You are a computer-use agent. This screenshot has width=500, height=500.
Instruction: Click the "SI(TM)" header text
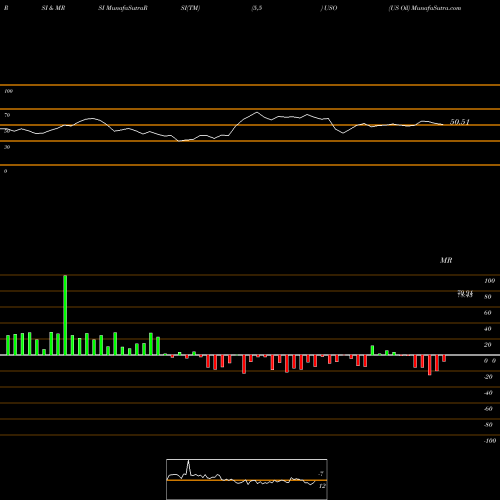(x=190, y=8)
